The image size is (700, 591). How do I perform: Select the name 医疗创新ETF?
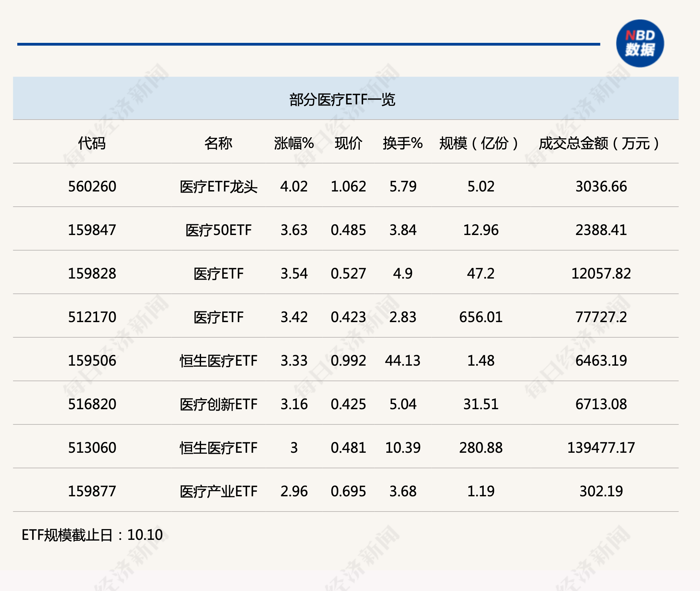pyautogui.click(x=218, y=404)
